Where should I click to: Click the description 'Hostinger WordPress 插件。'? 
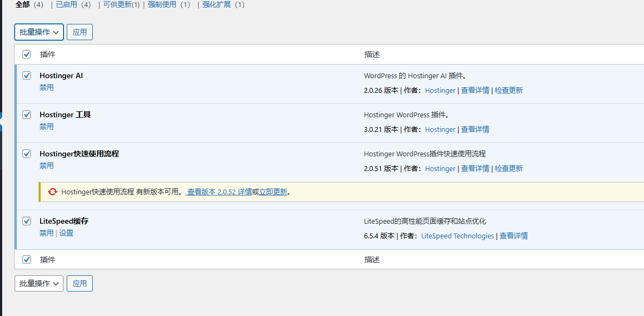(x=408, y=115)
